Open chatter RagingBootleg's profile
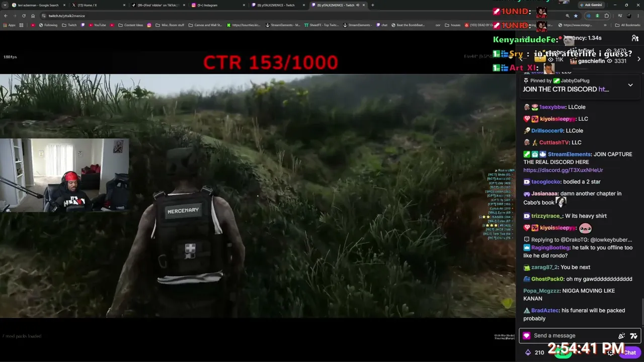Image resolution: width=644 pixels, height=362 pixels. click(x=550, y=248)
